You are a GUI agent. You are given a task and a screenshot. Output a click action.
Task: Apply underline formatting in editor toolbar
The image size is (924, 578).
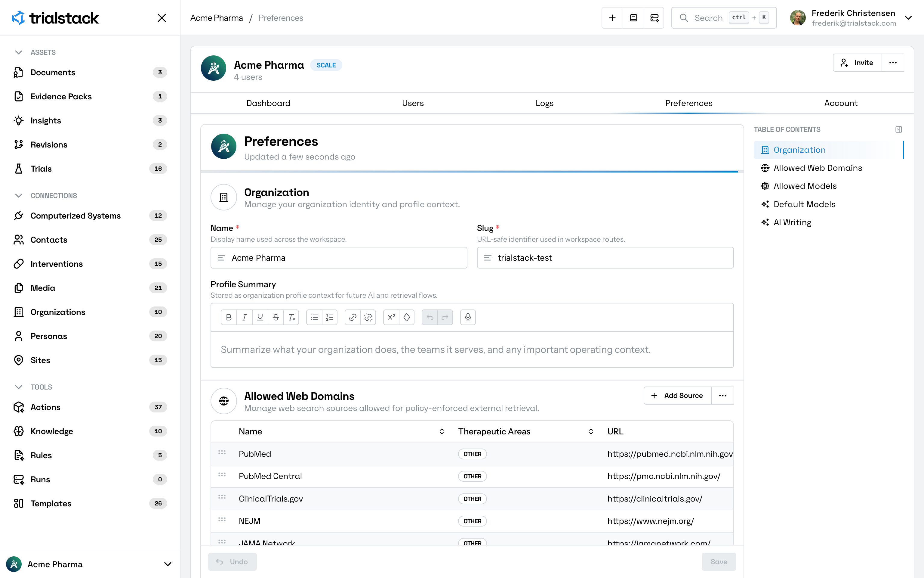tap(260, 317)
